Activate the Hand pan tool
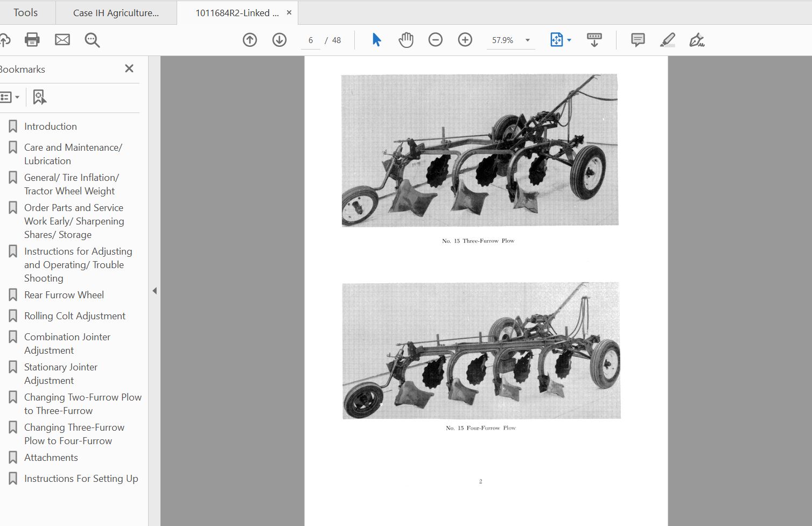 click(405, 40)
